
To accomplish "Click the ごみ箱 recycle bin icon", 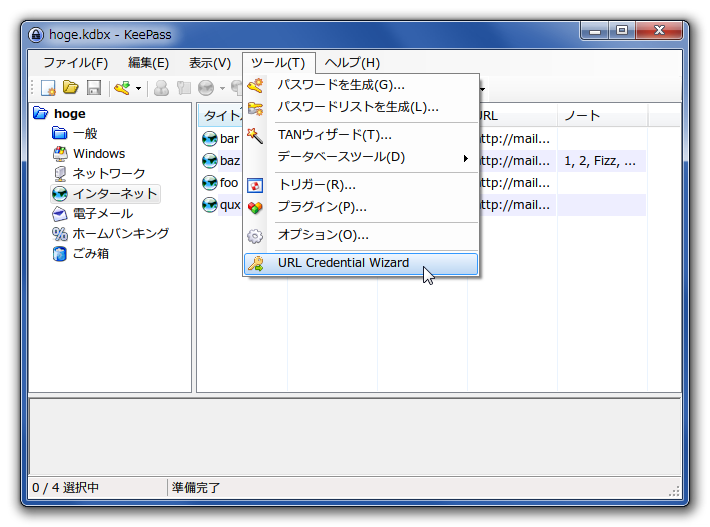I will 59,254.
